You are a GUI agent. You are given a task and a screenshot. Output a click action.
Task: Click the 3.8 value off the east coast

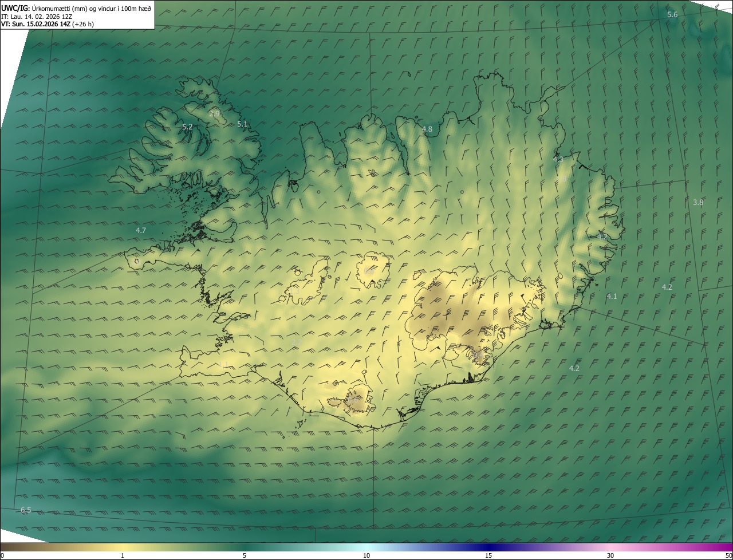coord(698,202)
